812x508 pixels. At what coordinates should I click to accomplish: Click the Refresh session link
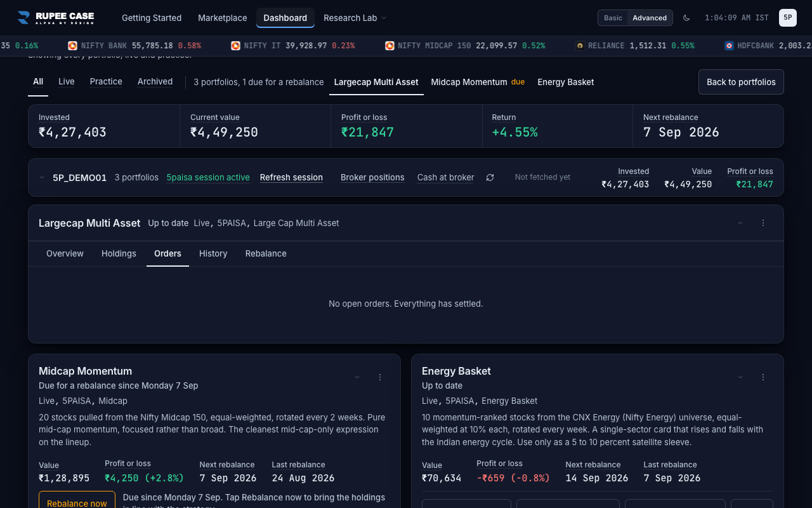tap(291, 178)
